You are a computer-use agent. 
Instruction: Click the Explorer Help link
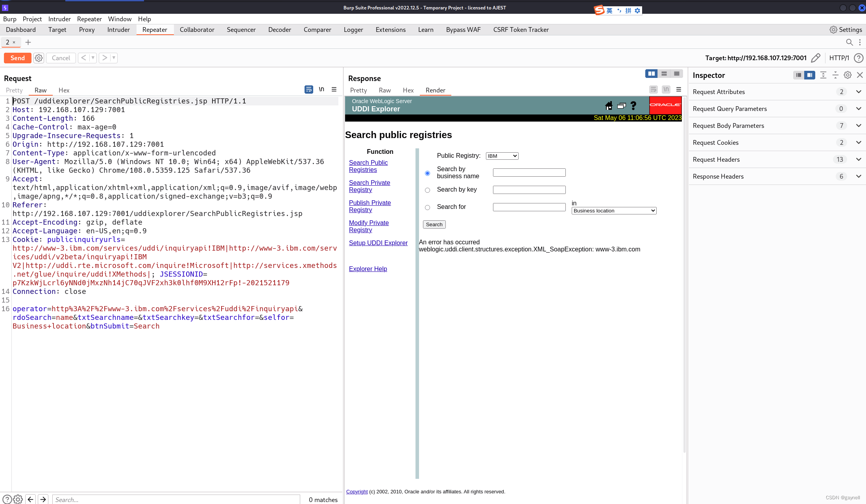368,269
